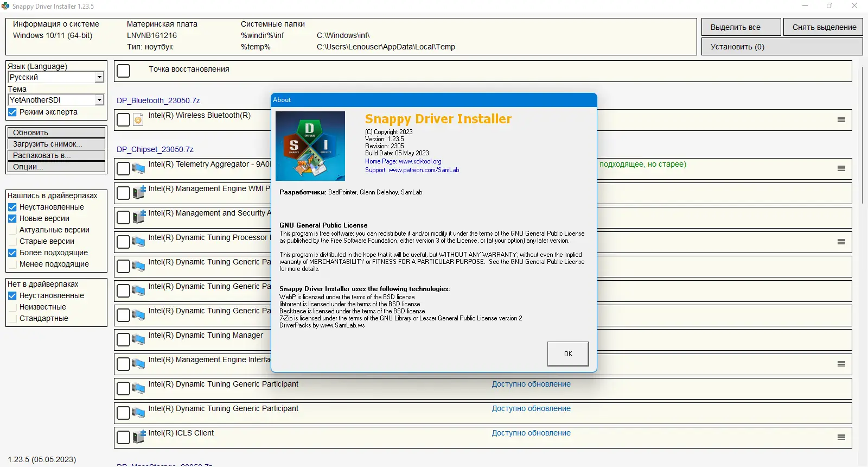Viewport: 868px width, 467px height.
Task: Click the DP_Chipset_23050.7z driverpack heading
Action: [155, 149]
